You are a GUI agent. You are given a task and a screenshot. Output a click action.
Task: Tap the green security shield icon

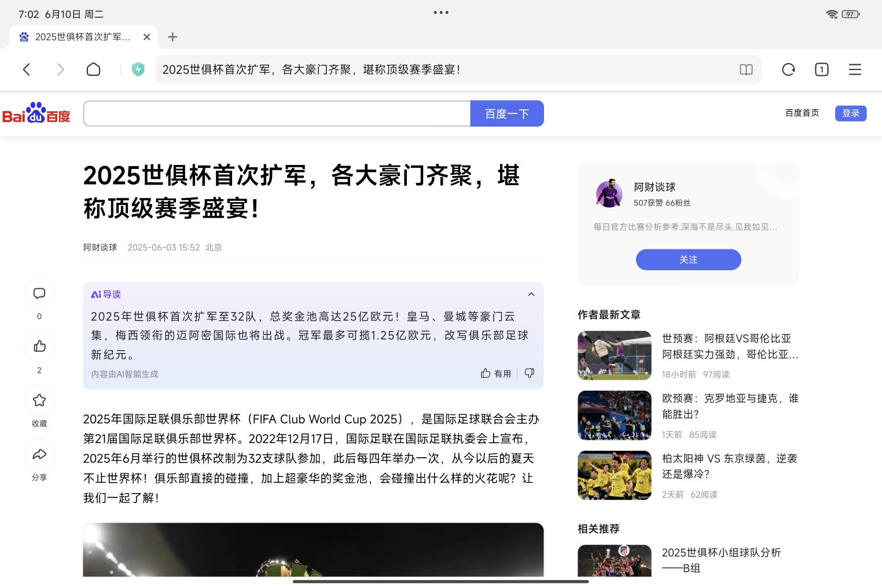pyautogui.click(x=138, y=69)
